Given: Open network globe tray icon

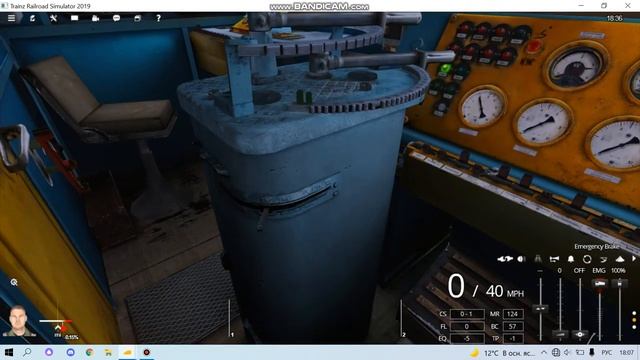Looking at the screenshot, I should [x=556, y=352].
